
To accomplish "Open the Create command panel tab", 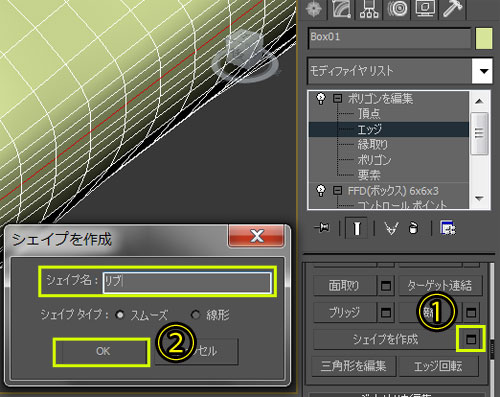I will pos(313,8).
